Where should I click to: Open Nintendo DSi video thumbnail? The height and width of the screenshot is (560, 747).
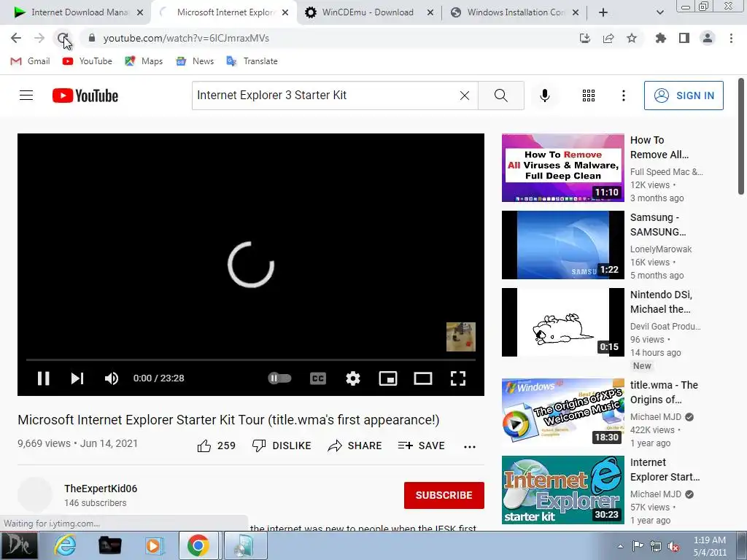click(x=562, y=322)
